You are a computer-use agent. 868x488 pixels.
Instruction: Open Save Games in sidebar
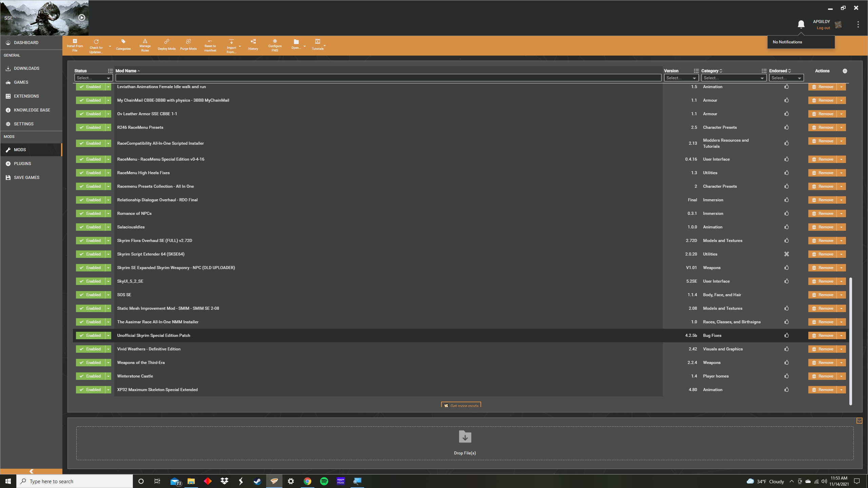(31, 178)
